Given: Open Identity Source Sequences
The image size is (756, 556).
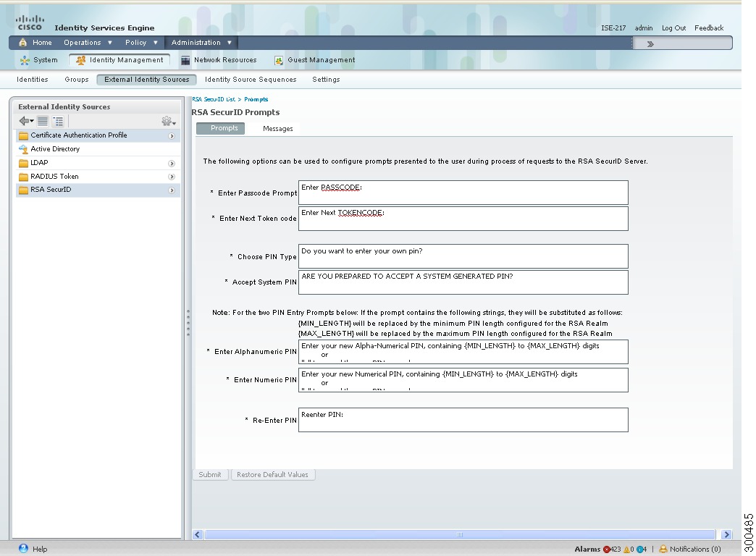Looking at the screenshot, I should tap(251, 80).
